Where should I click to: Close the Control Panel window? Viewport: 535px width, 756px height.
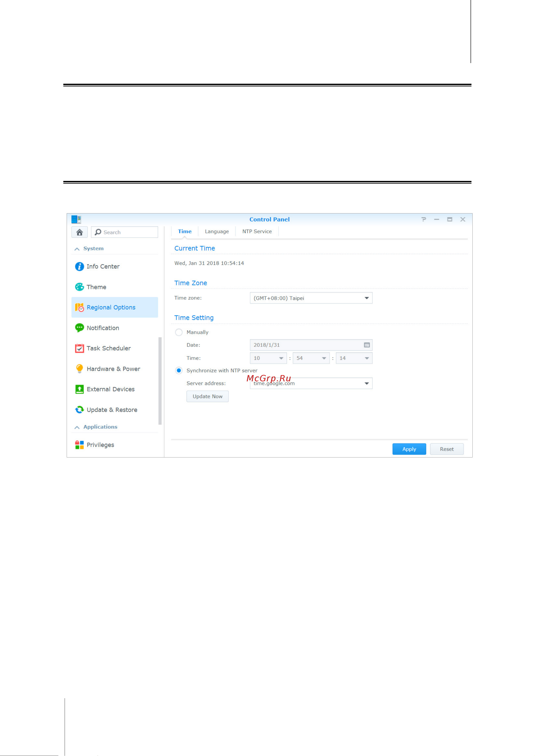click(463, 219)
